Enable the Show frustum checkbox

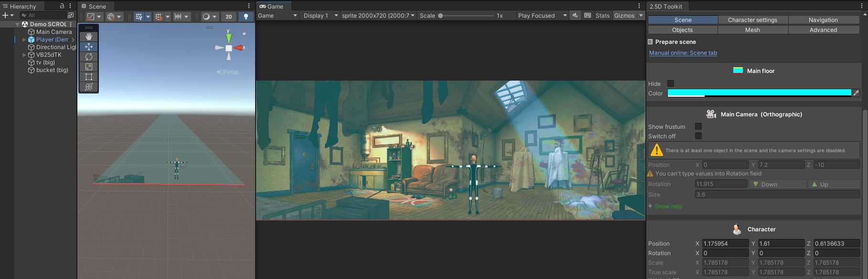(x=698, y=126)
